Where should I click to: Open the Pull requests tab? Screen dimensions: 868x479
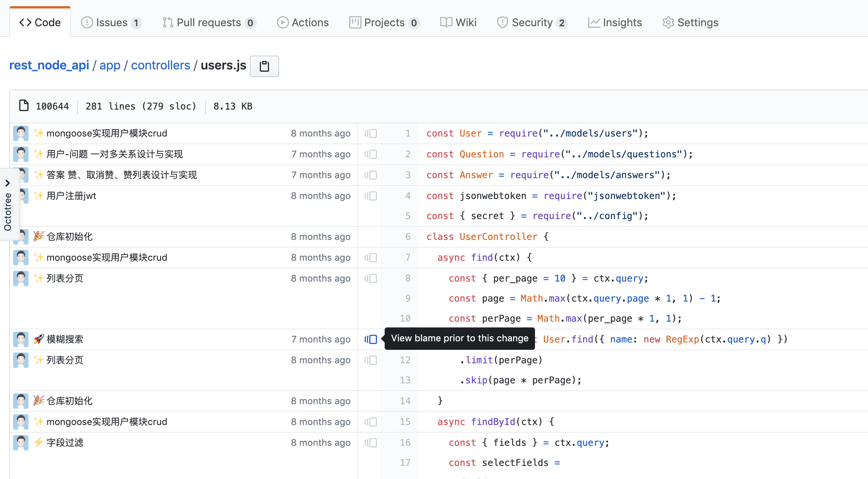coord(209,22)
